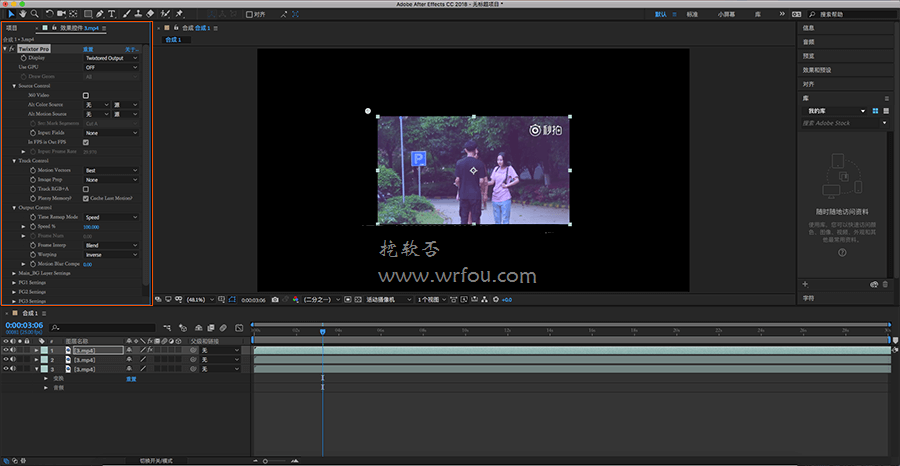Toggle the fx switch on Twixtor Pro
Viewport: 900px width, 466px height.
(x=11, y=49)
